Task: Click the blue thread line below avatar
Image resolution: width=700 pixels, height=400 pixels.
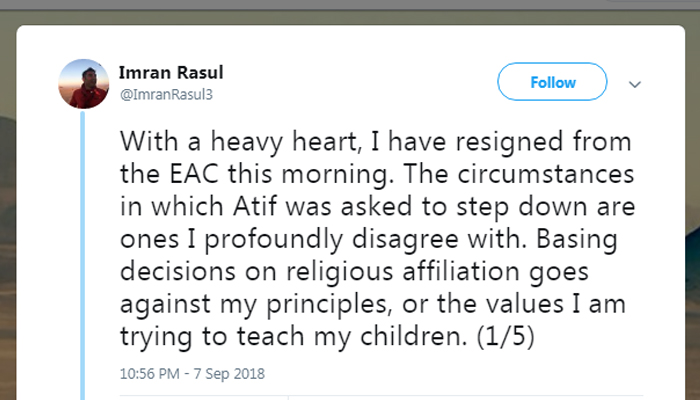Action: point(83,250)
